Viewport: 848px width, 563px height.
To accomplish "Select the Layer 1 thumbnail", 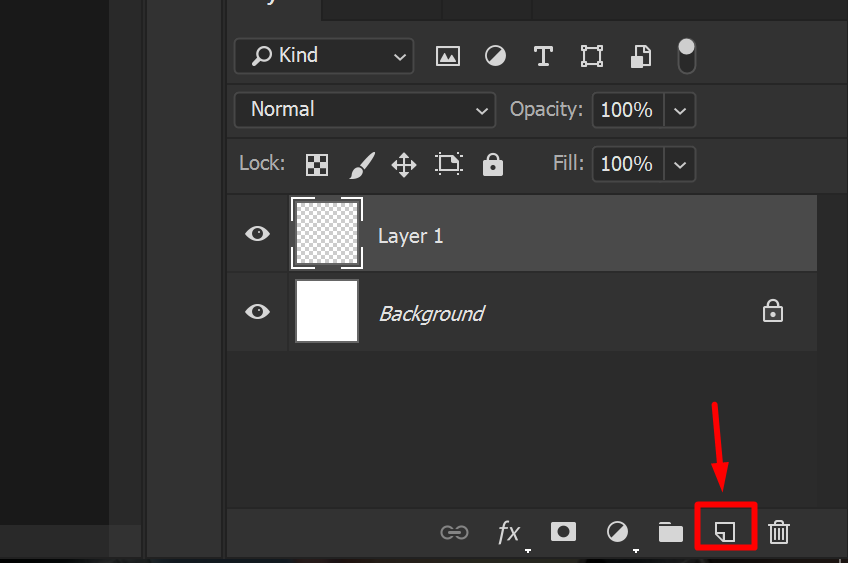I will 327,234.
